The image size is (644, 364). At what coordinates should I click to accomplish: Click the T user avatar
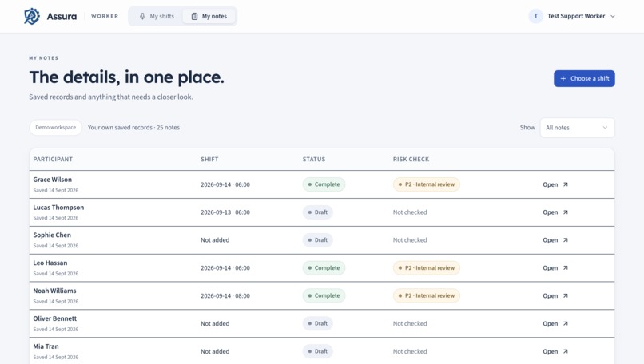point(535,16)
